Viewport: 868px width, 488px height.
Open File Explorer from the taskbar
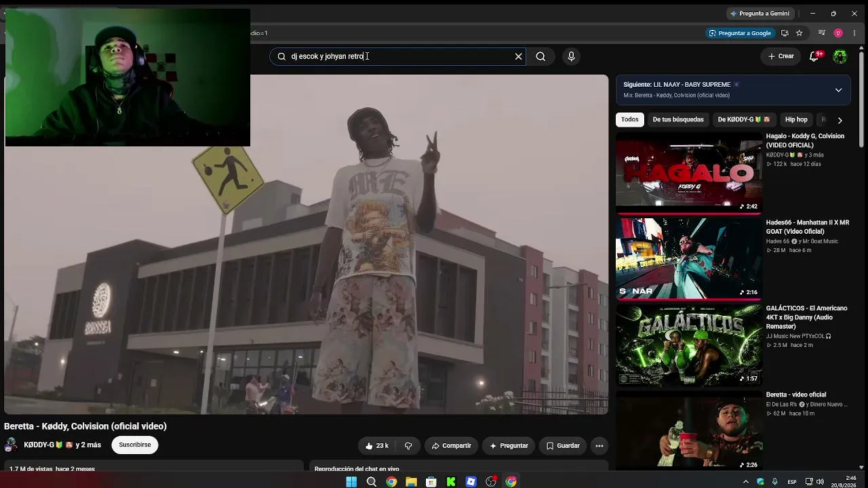click(x=411, y=482)
